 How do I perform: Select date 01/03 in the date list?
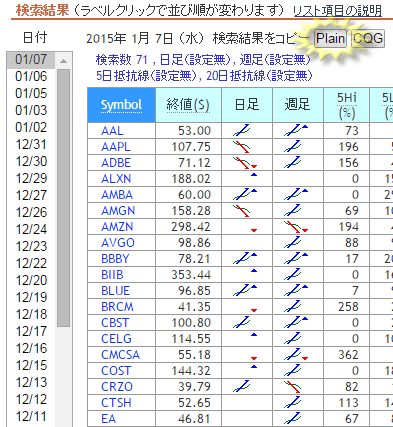pos(31,110)
